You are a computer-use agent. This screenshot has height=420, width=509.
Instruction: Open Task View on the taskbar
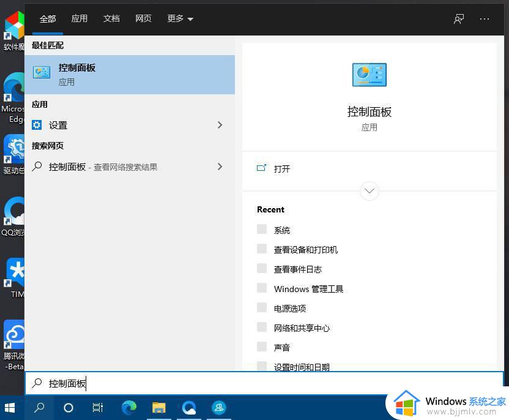(97, 408)
